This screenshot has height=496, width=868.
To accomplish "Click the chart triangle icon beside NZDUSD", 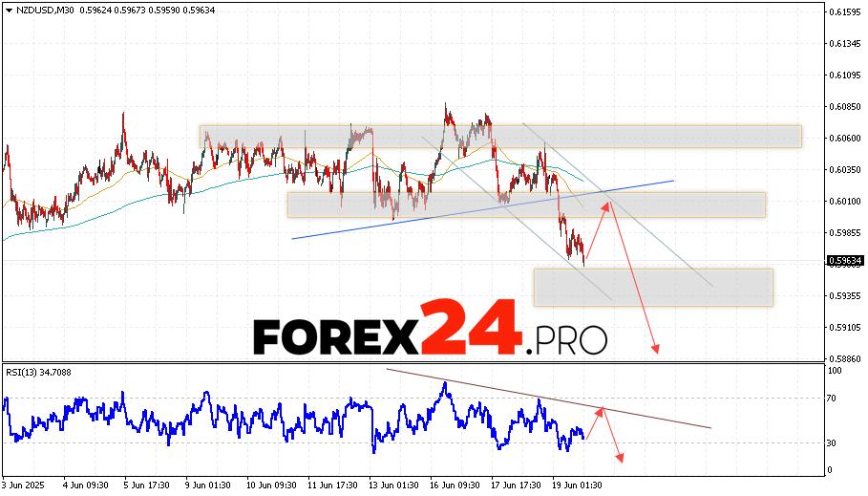I will (8, 10).
